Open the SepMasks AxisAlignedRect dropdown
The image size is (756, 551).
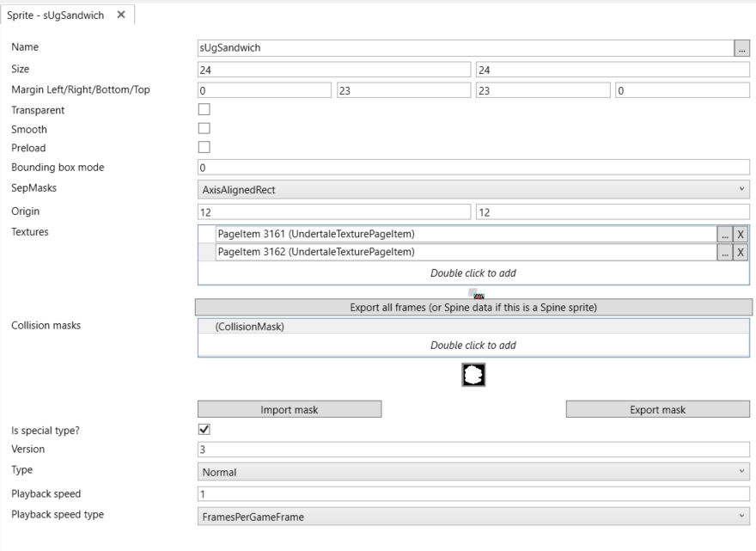coord(473,190)
